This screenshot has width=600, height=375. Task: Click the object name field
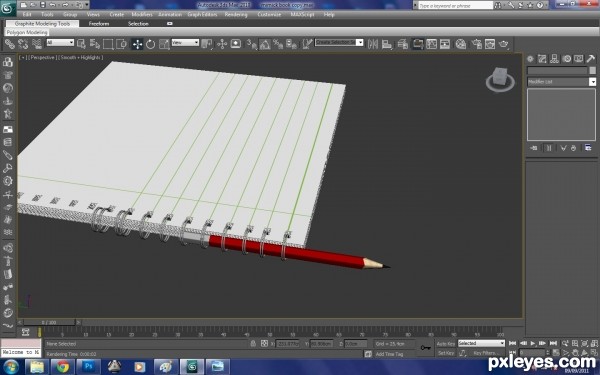pos(557,70)
